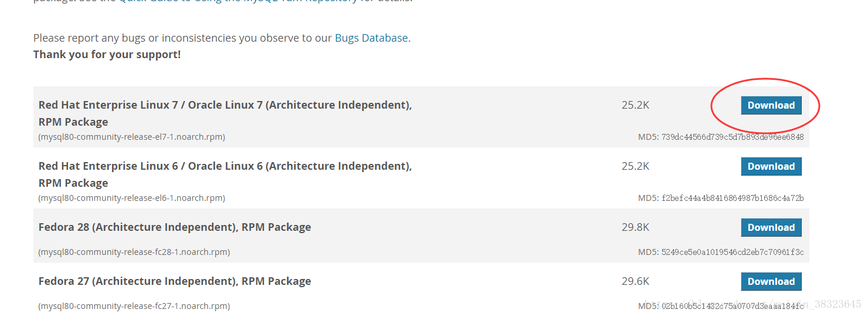Click the Red Hat Enterprise Linux 7 title

pyautogui.click(x=225, y=106)
